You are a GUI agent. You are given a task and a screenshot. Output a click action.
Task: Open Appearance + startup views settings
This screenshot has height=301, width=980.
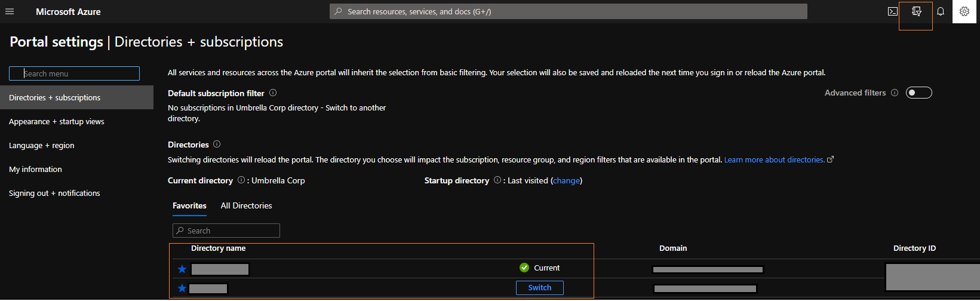coord(76,121)
